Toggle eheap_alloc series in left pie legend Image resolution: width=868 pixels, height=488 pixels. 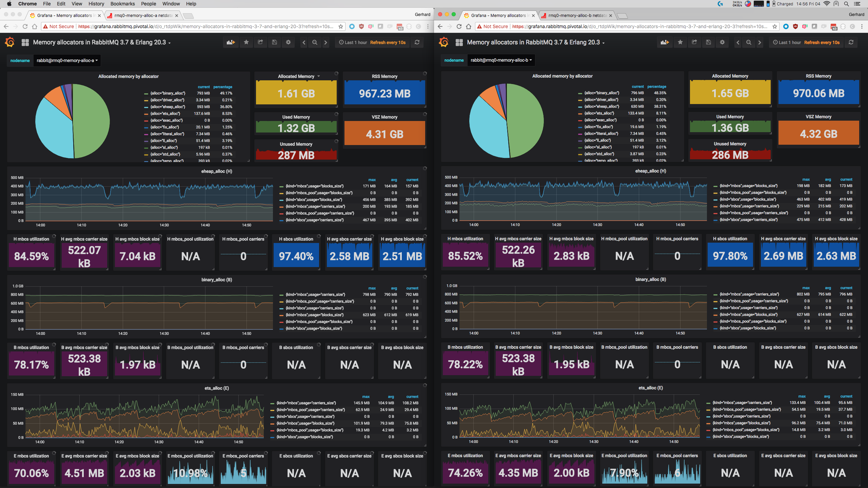click(x=168, y=107)
